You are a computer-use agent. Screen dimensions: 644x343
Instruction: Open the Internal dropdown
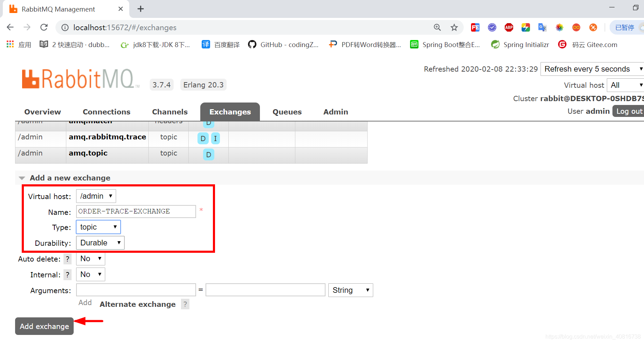point(90,275)
